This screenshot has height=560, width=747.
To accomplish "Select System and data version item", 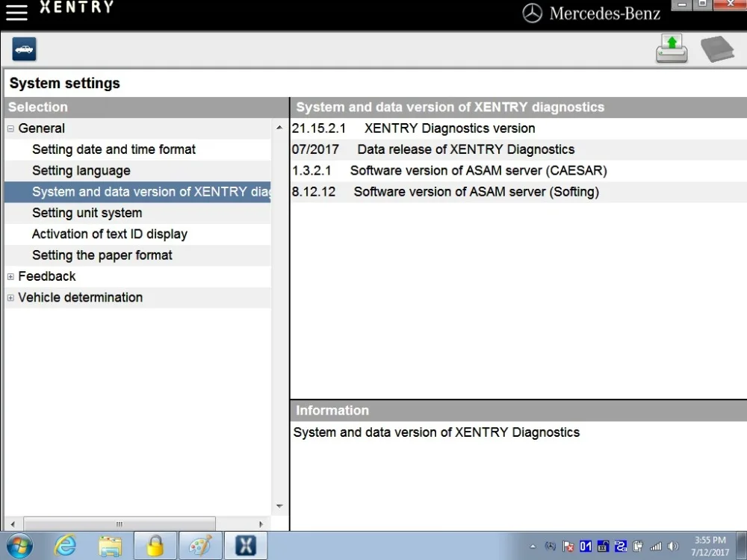I will [x=137, y=192].
